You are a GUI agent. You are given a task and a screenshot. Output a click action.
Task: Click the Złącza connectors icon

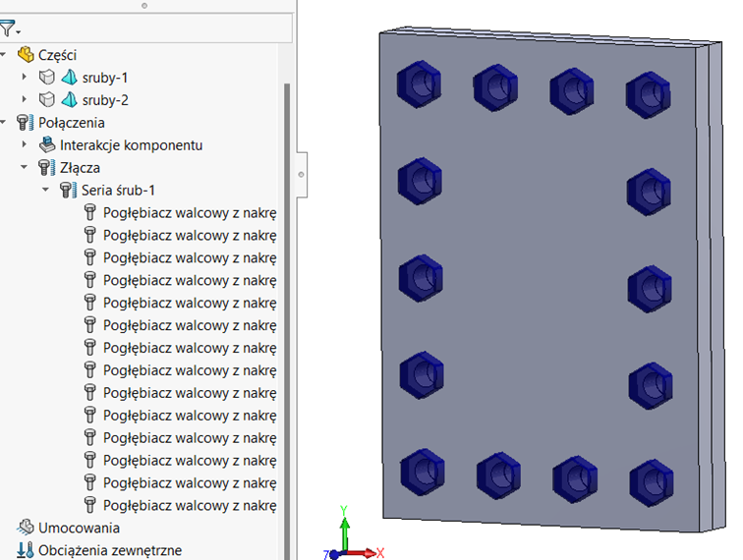[x=47, y=167]
